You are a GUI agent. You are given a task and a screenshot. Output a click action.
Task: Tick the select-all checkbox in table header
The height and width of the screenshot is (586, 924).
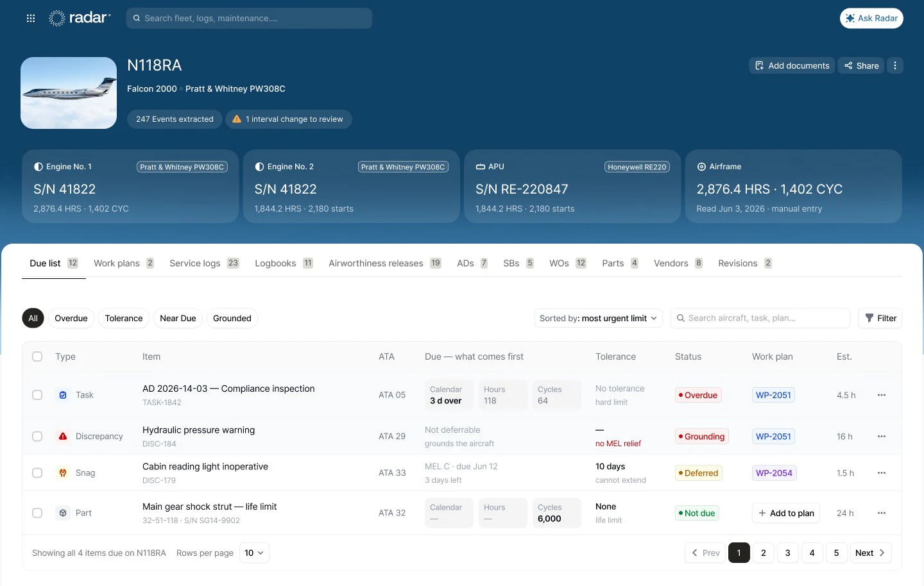37,356
